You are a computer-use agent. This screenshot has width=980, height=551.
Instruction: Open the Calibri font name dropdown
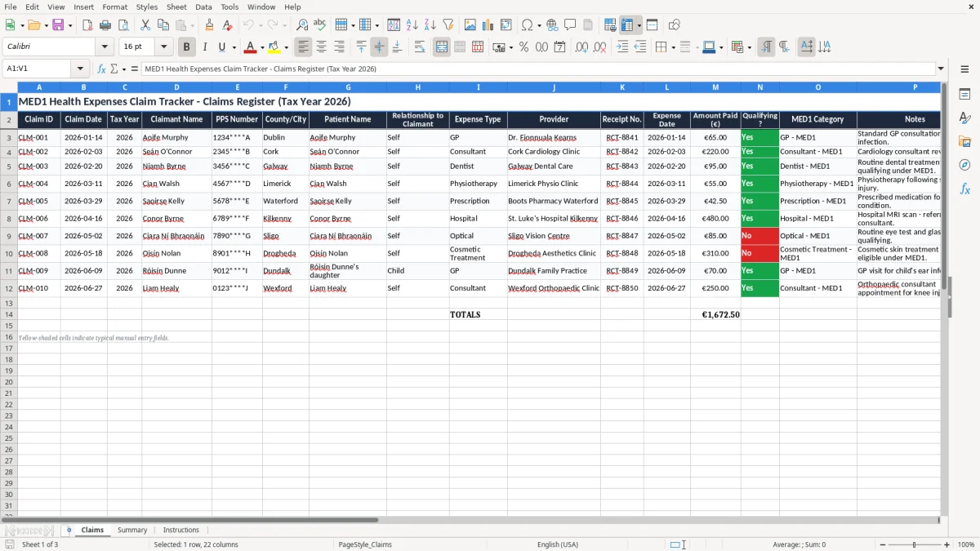(x=105, y=47)
